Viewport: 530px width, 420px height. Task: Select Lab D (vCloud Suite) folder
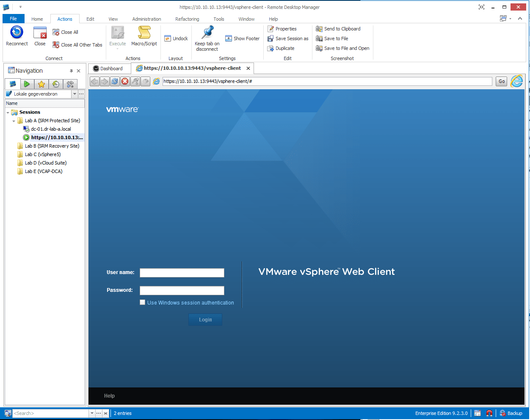pyautogui.click(x=45, y=163)
